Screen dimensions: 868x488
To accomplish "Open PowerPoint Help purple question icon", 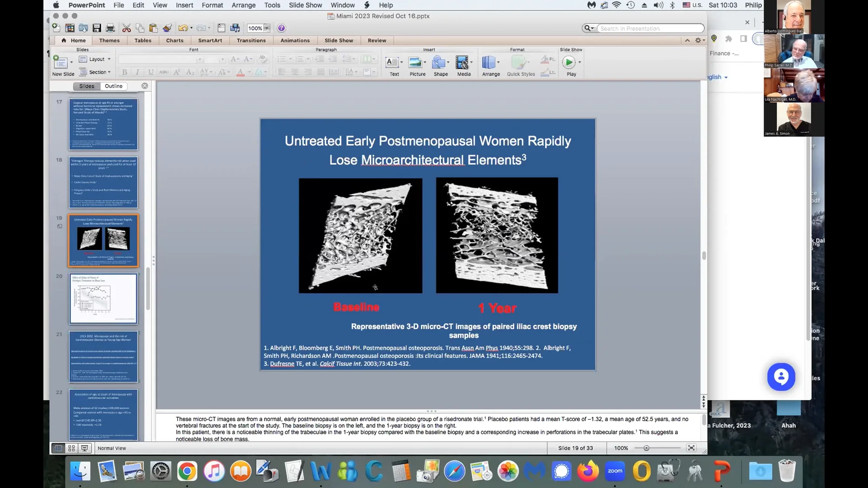I will pos(281,28).
